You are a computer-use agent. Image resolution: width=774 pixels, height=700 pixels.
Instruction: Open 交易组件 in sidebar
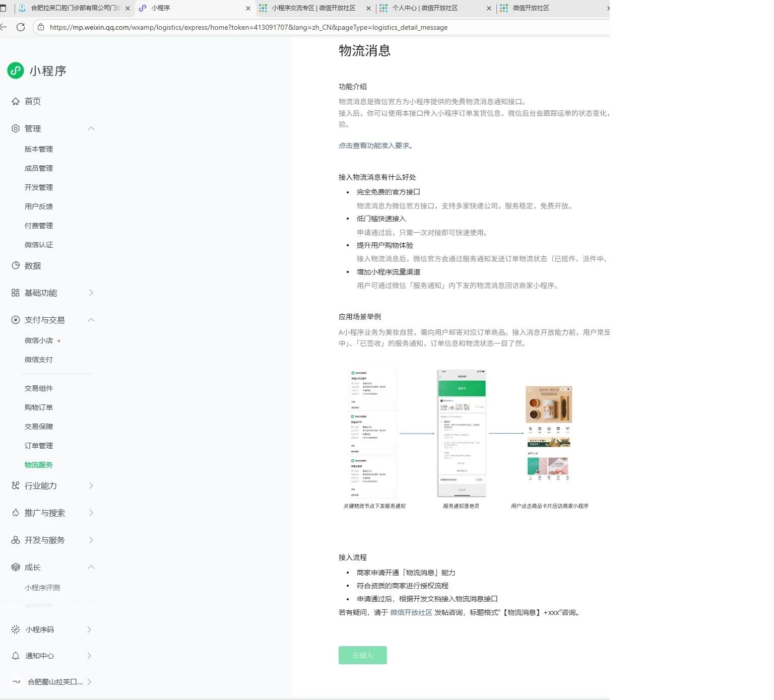click(39, 388)
